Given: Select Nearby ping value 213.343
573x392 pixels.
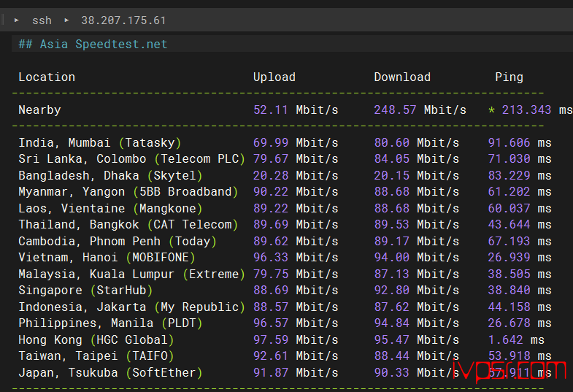Looking at the screenshot, I should pyautogui.click(x=526, y=110).
